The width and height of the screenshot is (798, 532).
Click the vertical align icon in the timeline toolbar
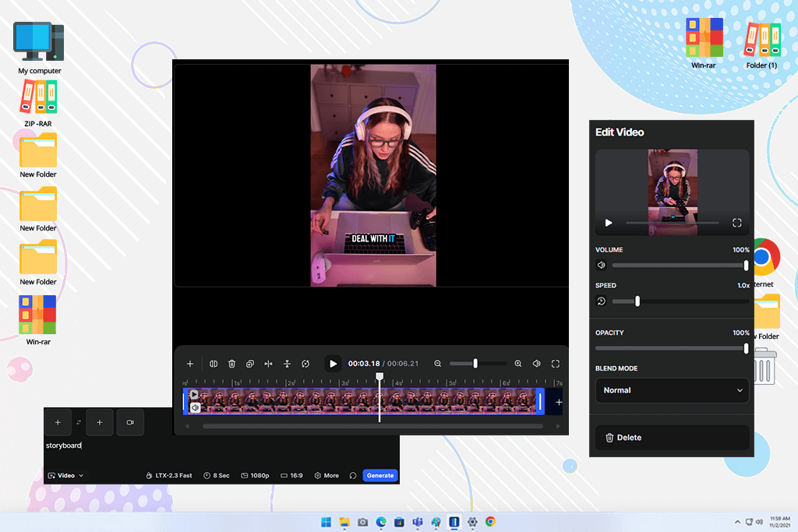point(287,364)
